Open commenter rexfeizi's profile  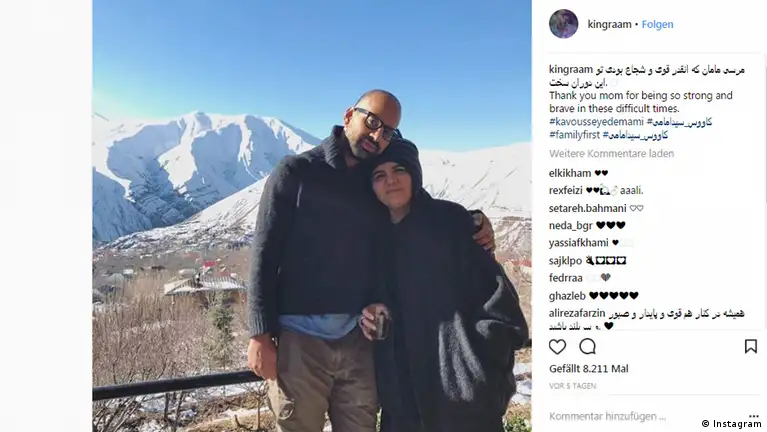[x=565, y=190]
